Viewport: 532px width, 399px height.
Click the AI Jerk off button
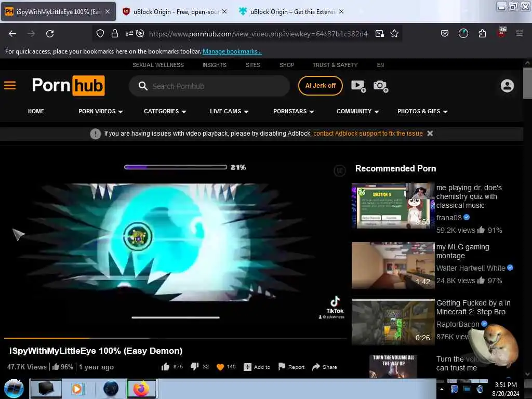pos(320,86)
